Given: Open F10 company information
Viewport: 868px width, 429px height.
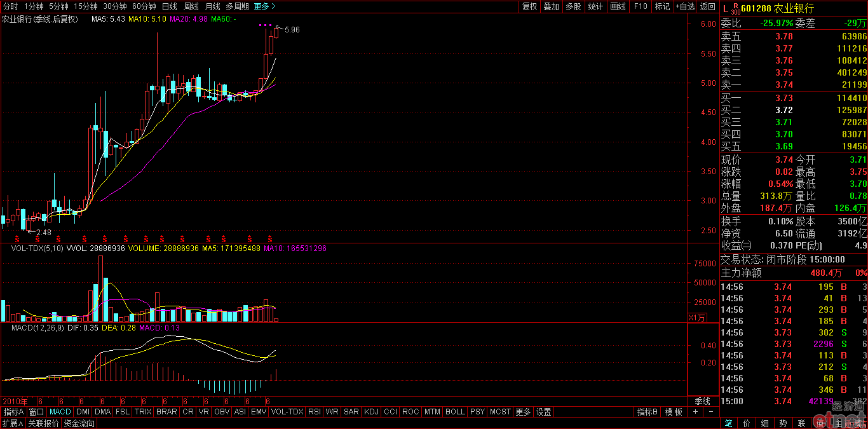Looking at the screenshot, I should click(641, 6).
